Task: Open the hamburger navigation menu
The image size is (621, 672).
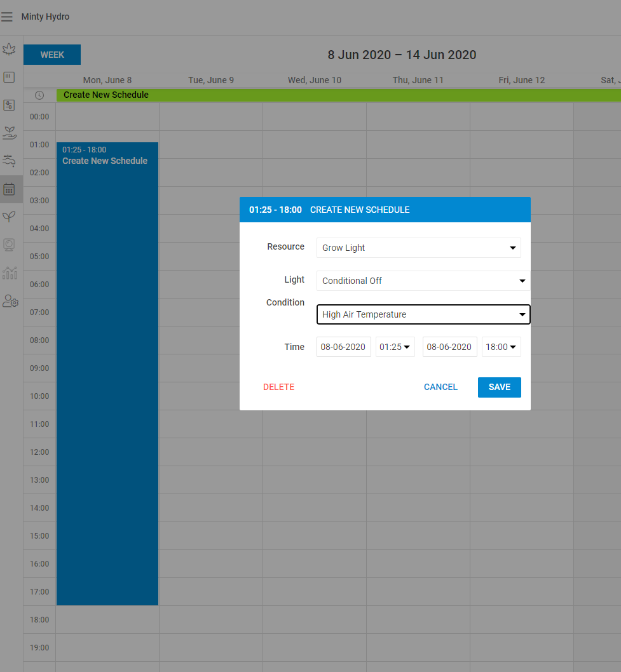Action: 7,17
